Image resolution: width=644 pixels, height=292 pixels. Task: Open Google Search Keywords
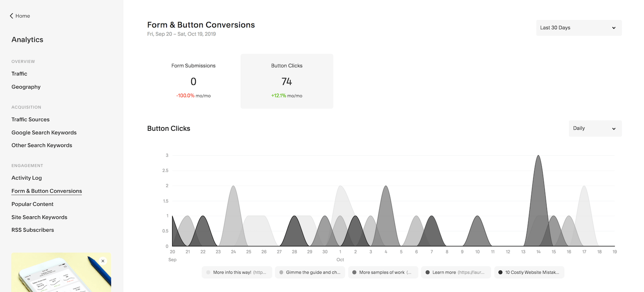[44, 132]
